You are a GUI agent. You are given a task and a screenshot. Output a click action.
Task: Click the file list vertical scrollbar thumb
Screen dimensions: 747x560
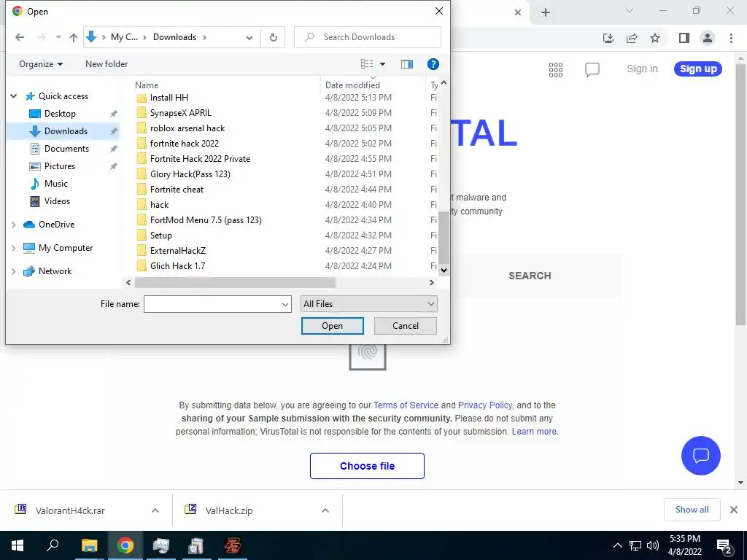(x=444, y=237)
